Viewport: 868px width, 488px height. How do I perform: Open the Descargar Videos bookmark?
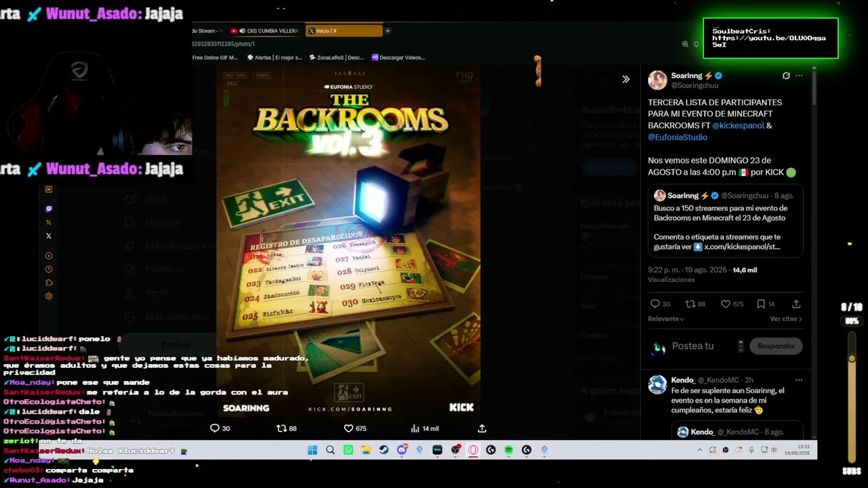tap(399, 58)
